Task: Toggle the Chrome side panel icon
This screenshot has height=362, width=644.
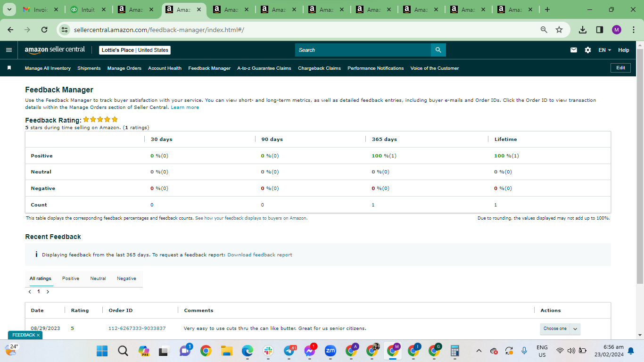Action: point(600,30)
